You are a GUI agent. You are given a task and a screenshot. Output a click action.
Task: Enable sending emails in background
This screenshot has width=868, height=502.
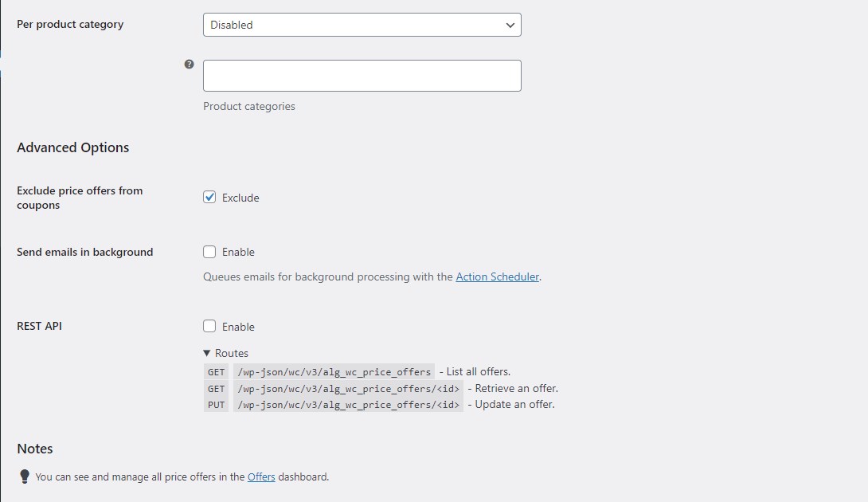coord(209,251)
